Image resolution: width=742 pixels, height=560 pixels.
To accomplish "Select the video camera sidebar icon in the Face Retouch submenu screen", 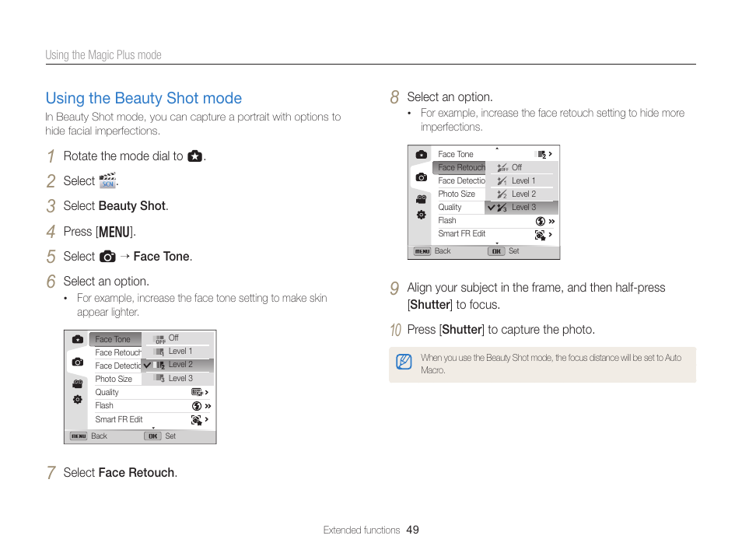I will (x=421, y=199).
